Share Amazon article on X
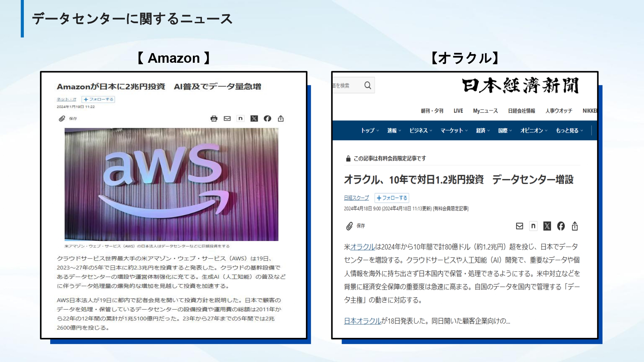This screenshot has width=644, height=362. point(254,118)
